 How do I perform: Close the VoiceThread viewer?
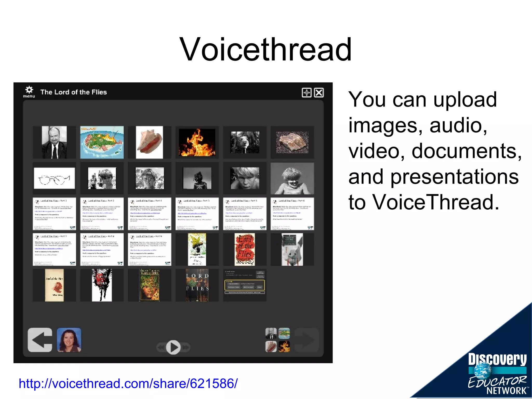coord(319,92)
